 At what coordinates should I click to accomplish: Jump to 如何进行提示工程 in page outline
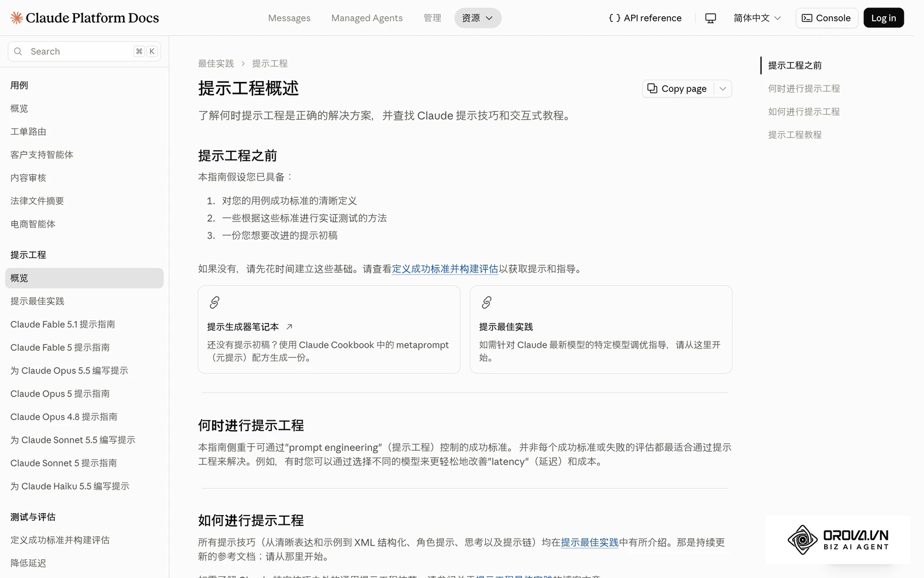pyautogui.click(x=804, y=112)
